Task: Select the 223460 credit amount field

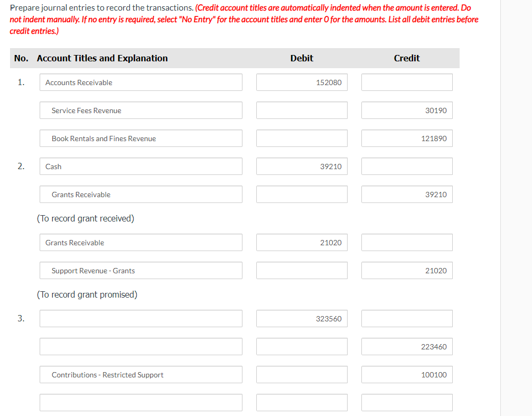Action: pyautogui.click(x=406, y=346)
